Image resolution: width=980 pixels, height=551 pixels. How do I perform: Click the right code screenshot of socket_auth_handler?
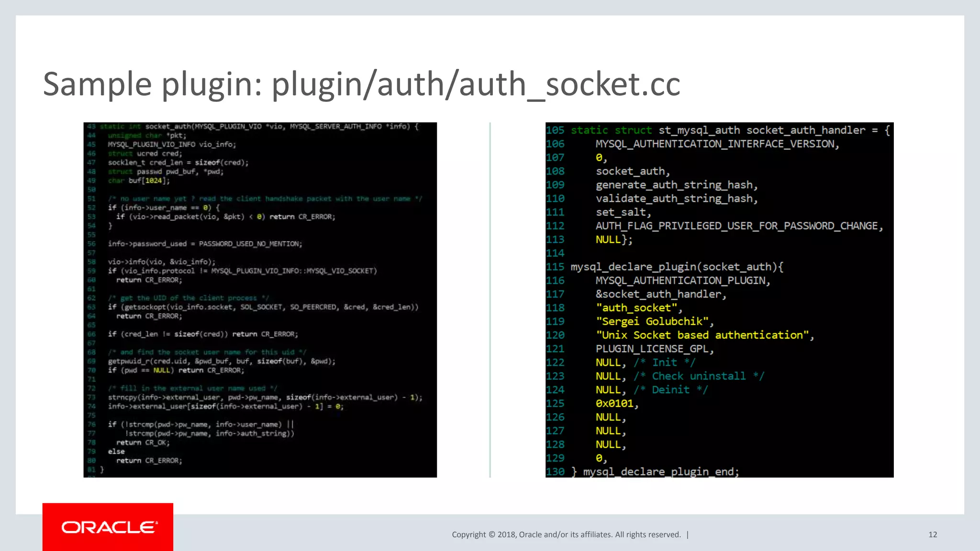(719, 300)
